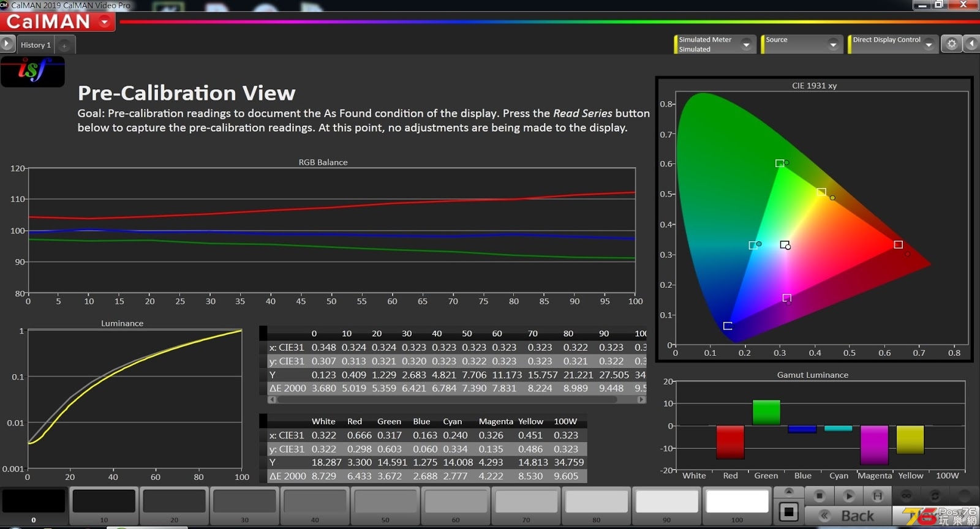
Task: Click the large black pattern window button
Action: coord(789,512)
